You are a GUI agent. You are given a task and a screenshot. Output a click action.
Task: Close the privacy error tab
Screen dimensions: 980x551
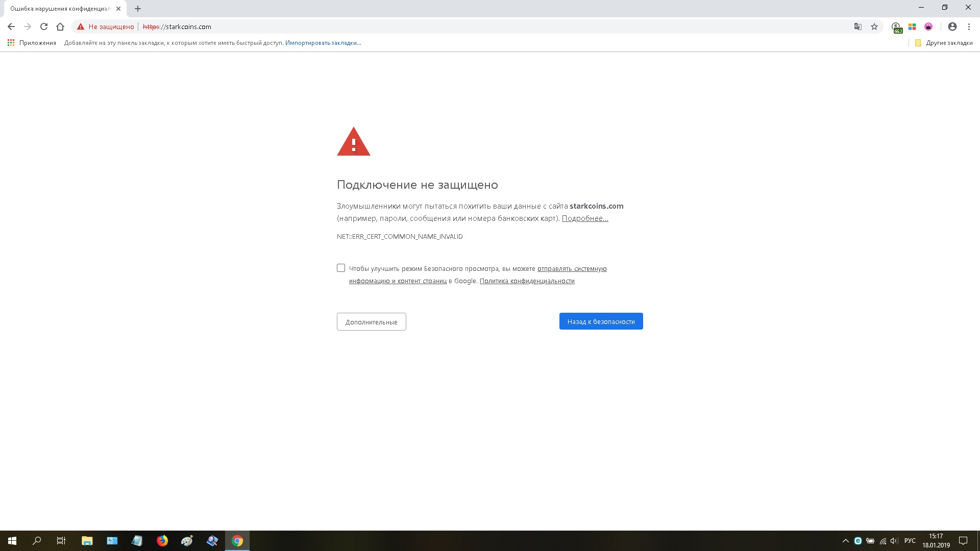click(118, 9)
